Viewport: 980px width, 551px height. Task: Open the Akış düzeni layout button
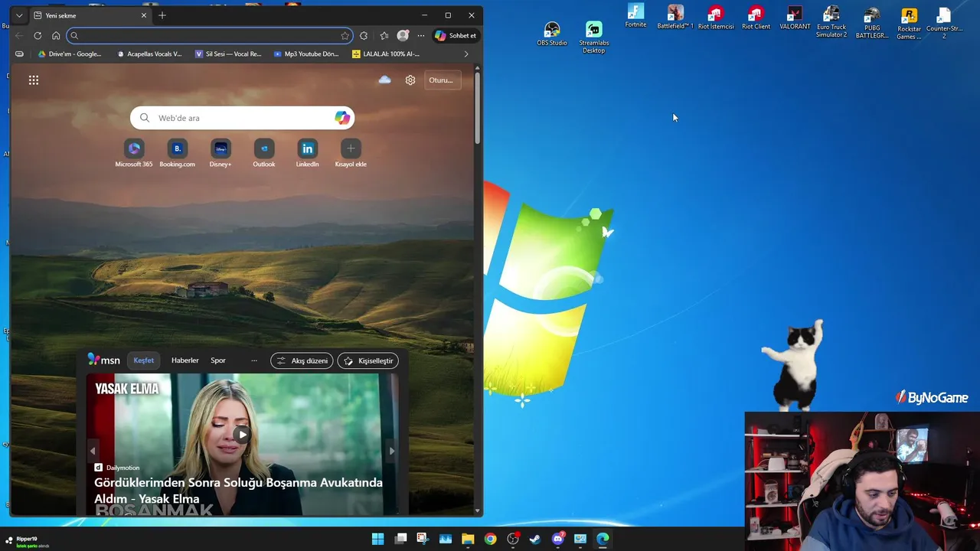coord(302,360)
